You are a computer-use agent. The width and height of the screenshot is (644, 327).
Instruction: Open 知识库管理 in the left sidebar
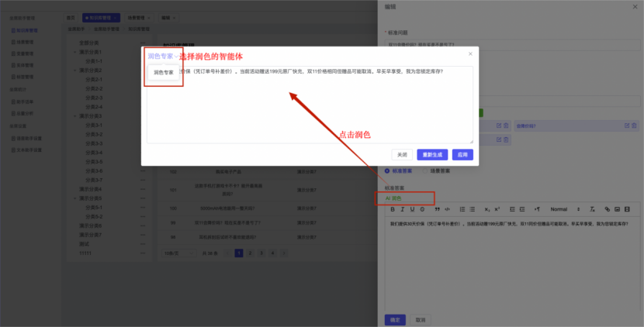tap(26, 30)
